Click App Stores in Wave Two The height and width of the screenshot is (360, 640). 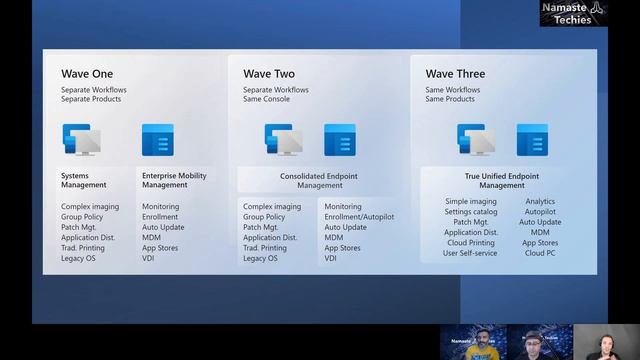pyautogui.click(x=342, y=248)
